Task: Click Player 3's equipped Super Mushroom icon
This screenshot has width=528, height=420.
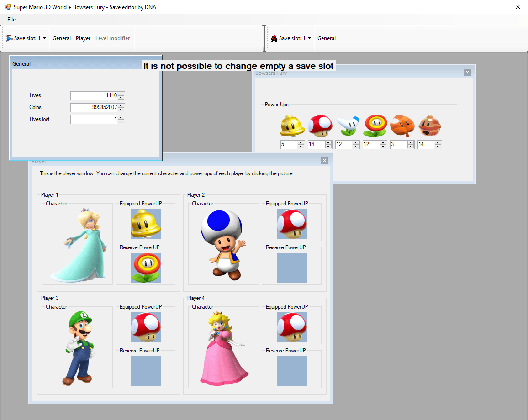Action: tap(146, 327)
